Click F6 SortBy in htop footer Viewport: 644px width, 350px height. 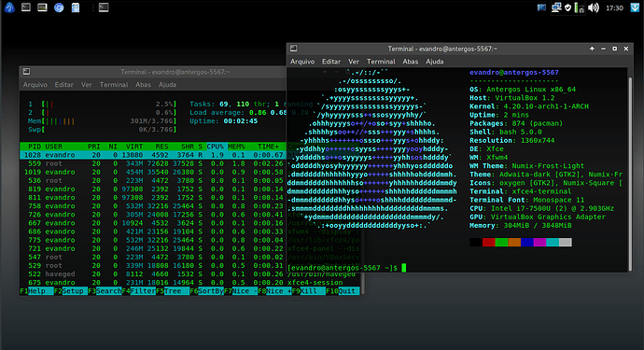click(x=207, y=291)
